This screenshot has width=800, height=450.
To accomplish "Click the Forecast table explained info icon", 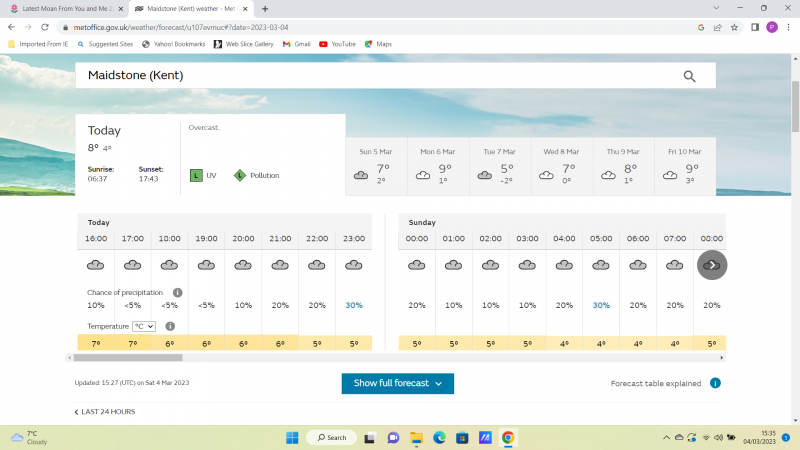I will click(715, 383).
